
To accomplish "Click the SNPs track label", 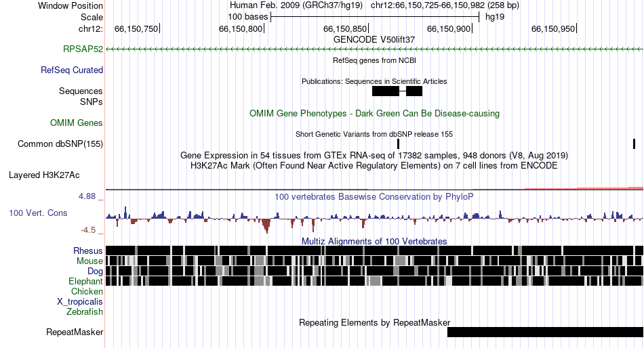I will (x=92, y=102).
